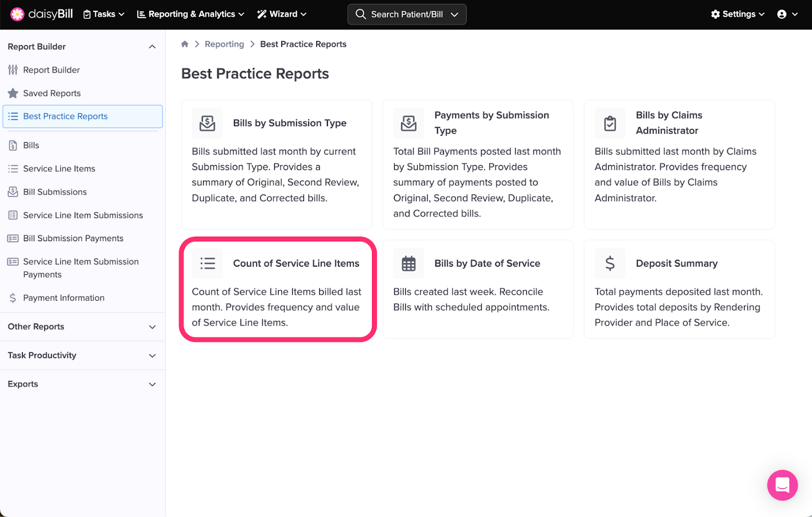The width and height of the screenshot is (812, 517).
Task: Click the Bills by Date calendar icon
Action: pos(409,263)
